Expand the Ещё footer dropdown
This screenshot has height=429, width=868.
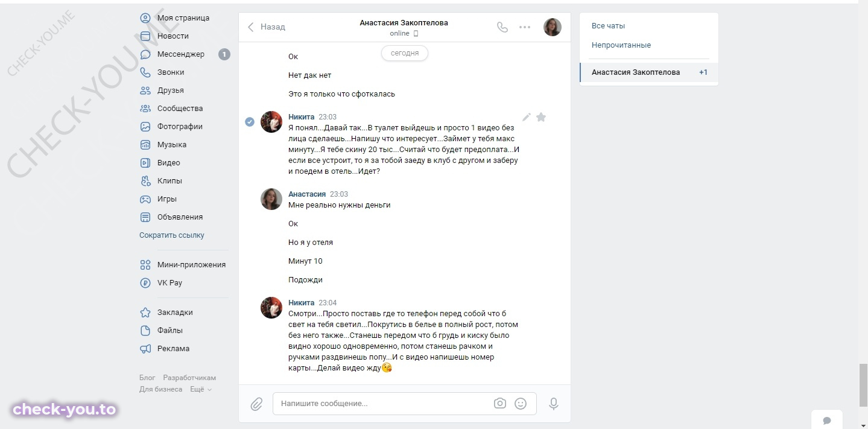pyautogui.click(x=201, y=389)
